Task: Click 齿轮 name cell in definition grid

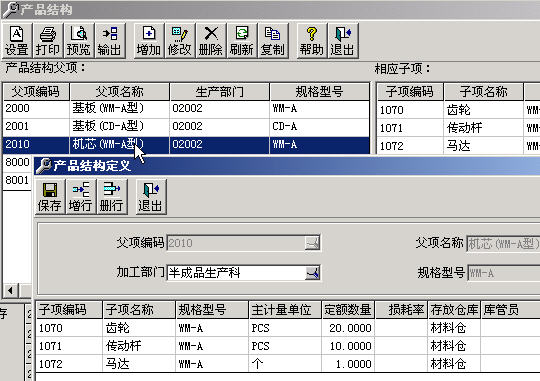Action: pyautogui.click(x=139, y=328)
